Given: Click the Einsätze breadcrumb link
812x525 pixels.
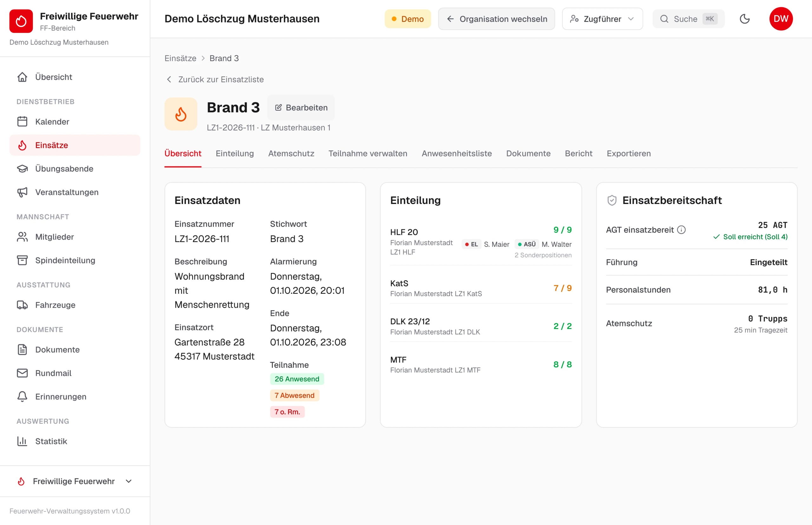Looking at the screenshot, I should coord(180,58).
